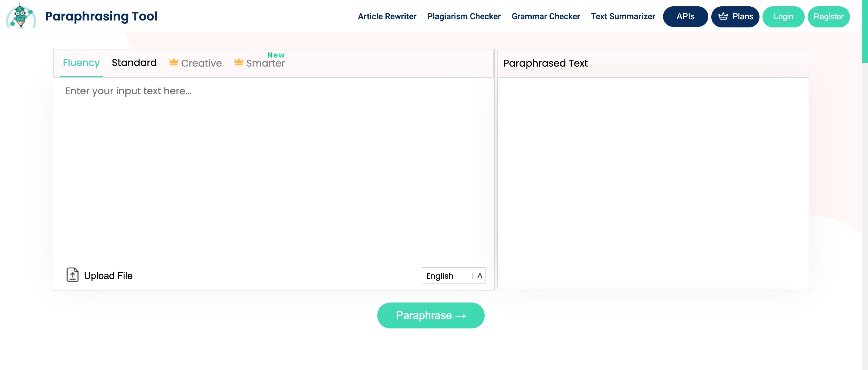Select the Standard paraphrasing mode tab
Screen dimensions: 868x370
134,62
